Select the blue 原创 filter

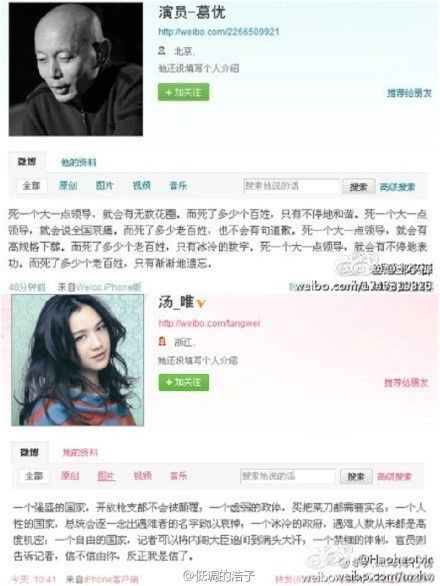click(68, 186)
